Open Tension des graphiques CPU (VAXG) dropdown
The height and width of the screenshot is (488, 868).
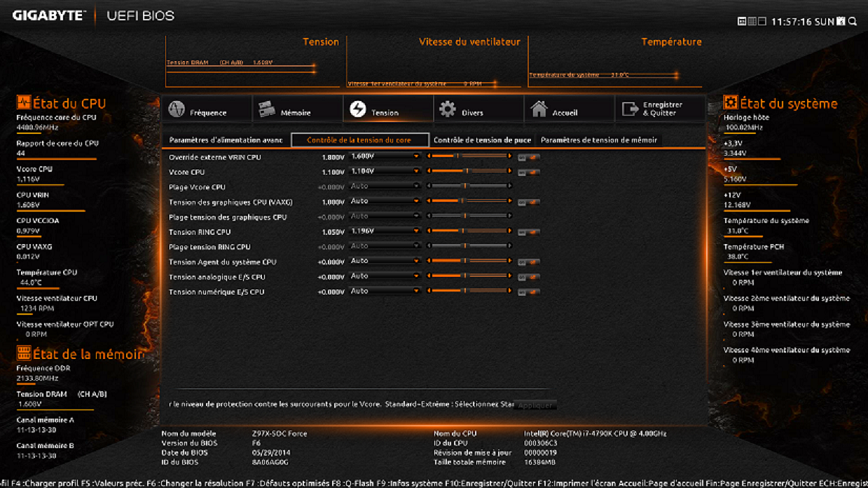(x=385, y=201)
